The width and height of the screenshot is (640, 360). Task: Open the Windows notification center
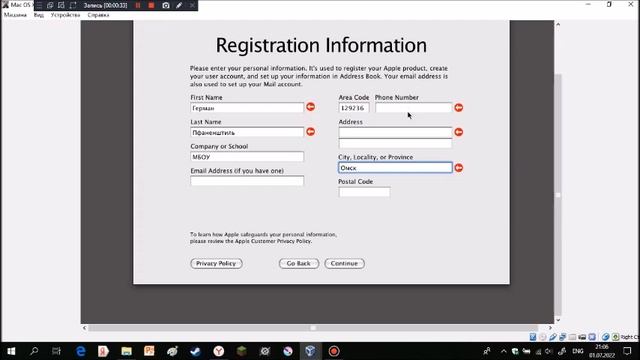(627, 351)
